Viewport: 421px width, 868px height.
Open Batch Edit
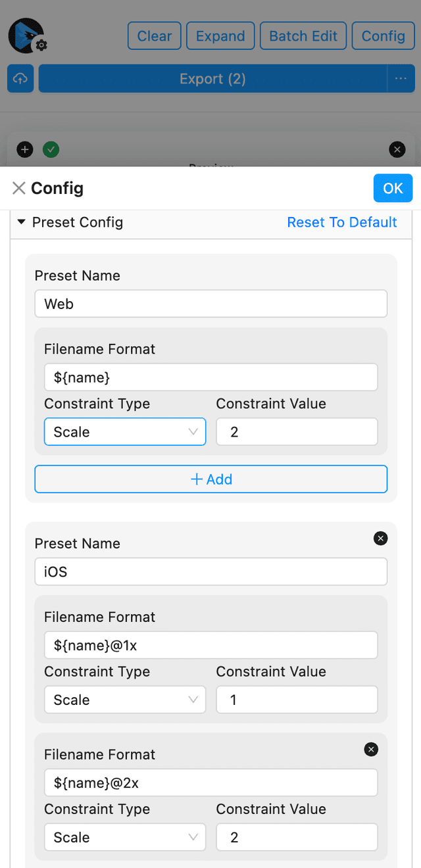303,36
